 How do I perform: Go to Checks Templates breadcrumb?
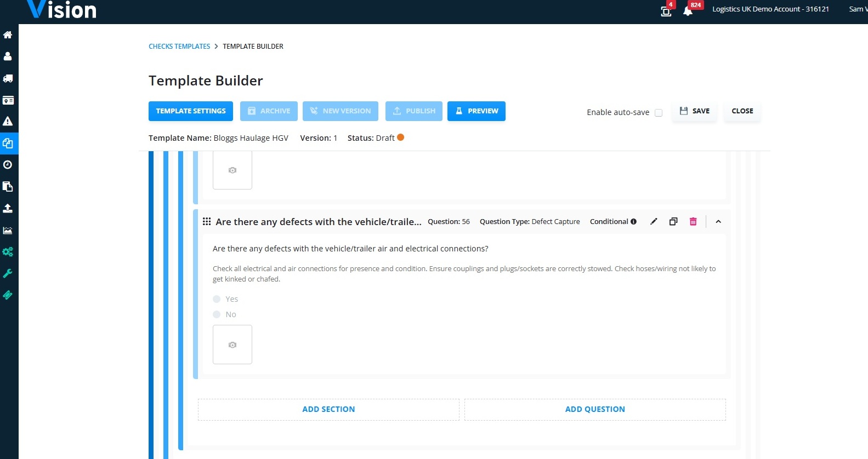point(179,47)
